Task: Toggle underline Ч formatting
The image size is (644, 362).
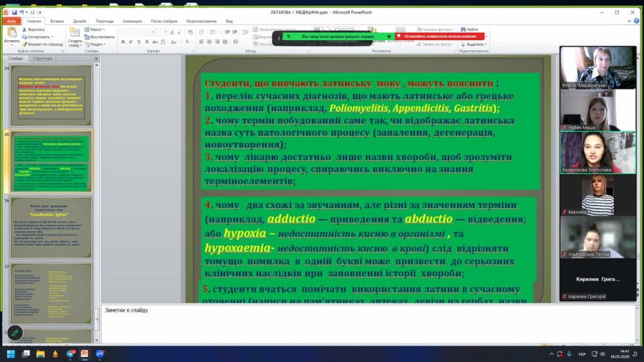Action: 139,42
